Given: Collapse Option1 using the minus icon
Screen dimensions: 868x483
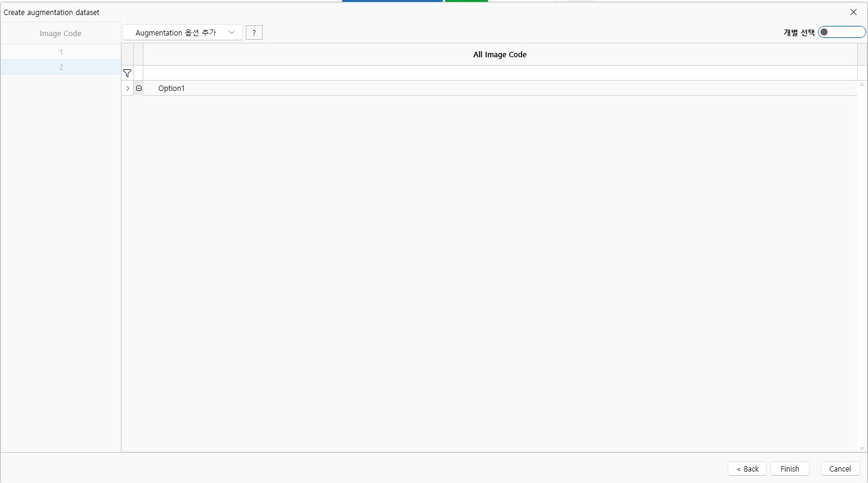Looking at the screenshot, I should (139, 89).
